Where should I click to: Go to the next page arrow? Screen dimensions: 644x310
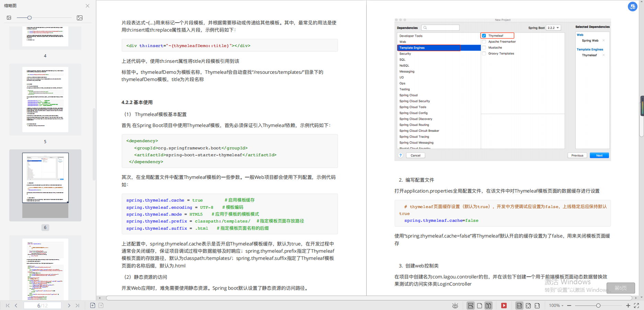(69, 306)
